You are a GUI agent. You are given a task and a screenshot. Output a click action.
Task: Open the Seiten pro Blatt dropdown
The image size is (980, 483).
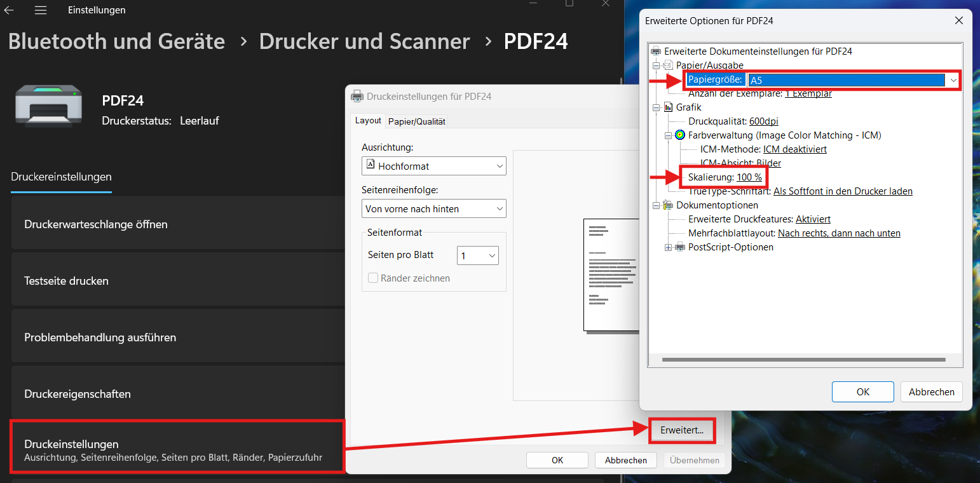click(477, 255)
